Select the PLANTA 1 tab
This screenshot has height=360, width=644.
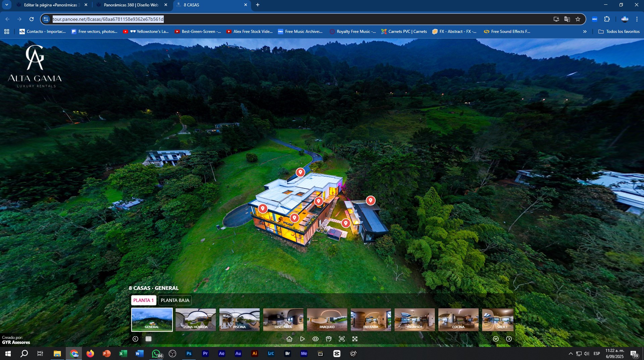coord(143,300)
